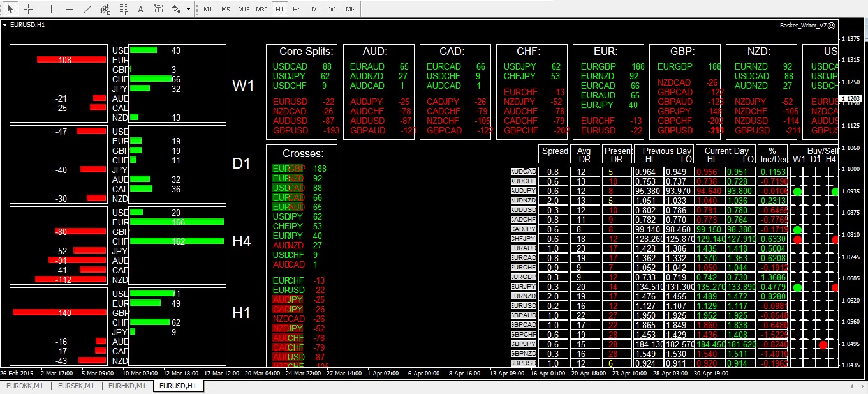Switch chart to H4 timeframe
Image resolution: width=868 pixels, height=394 pixels.
(x=297, y=9)
